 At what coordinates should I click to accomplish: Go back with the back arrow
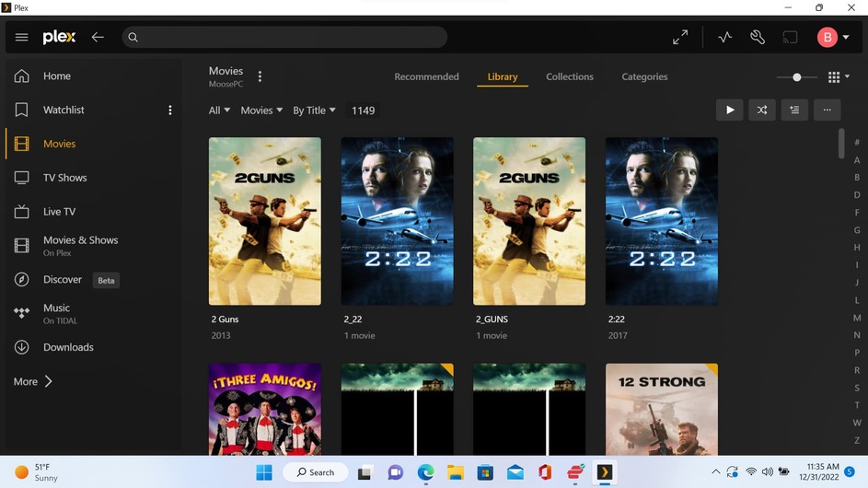[x=98, y=37]
